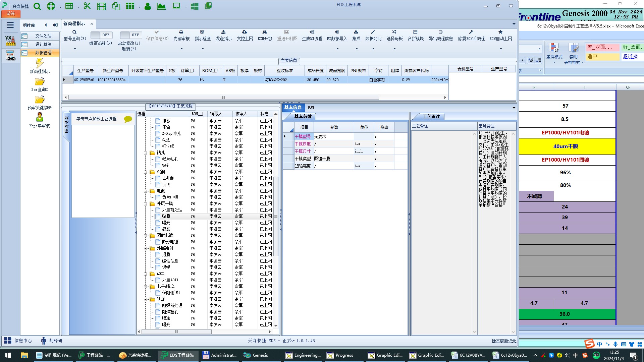Collapse the 阻焊 tree folder
644x362 pixels.
[x=146, y=299]
